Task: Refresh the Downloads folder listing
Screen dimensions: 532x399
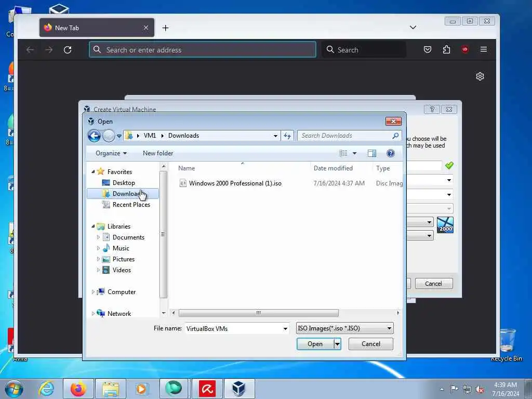Action: pyautogui.click(x=287, y=136)
